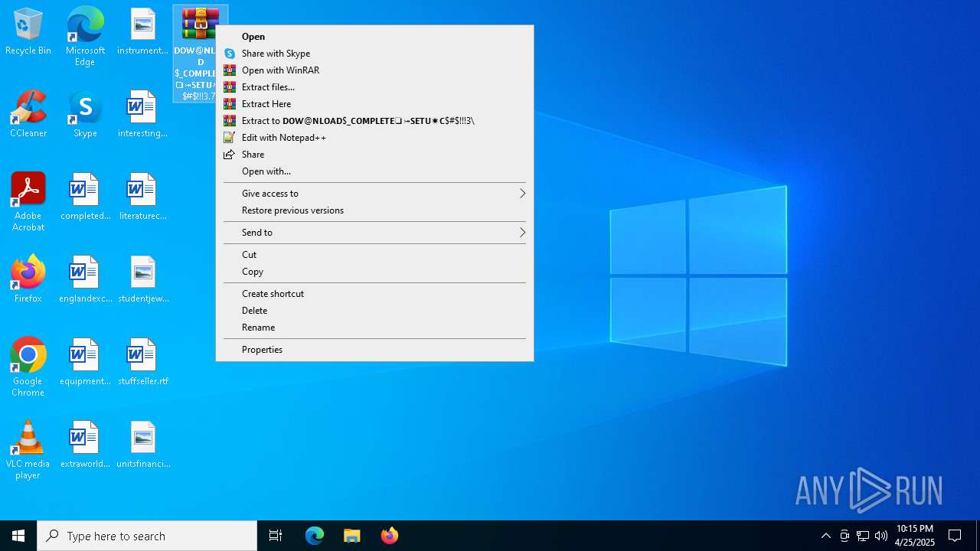980x551 pixels.
Task: Choose Extract files... option
Action: 374,87
